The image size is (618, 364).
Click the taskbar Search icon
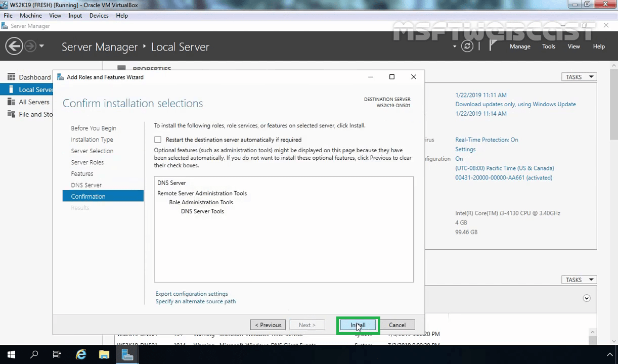[34, 355]
